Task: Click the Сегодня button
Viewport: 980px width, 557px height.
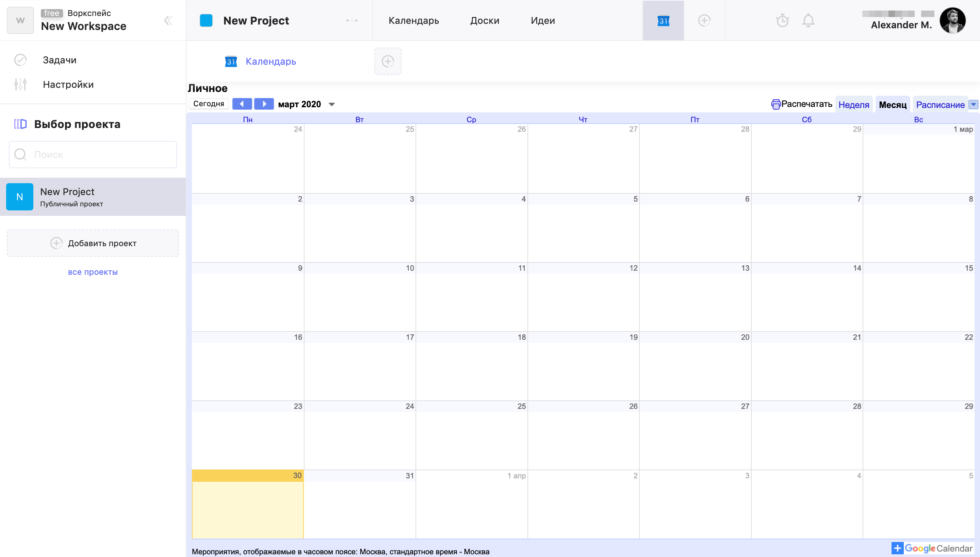Action: click(209, 104)
